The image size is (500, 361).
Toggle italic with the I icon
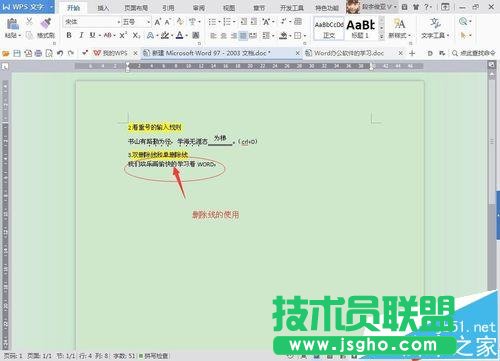tap(81, 35)
